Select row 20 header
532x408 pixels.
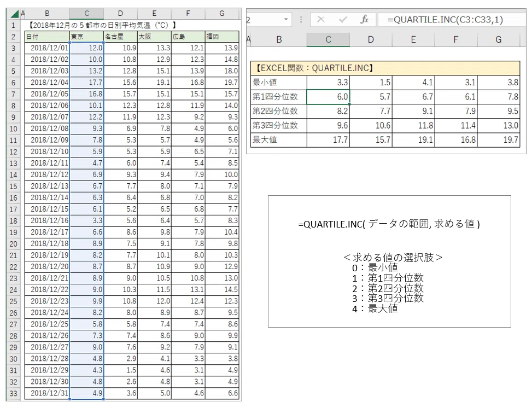[13, 244]
